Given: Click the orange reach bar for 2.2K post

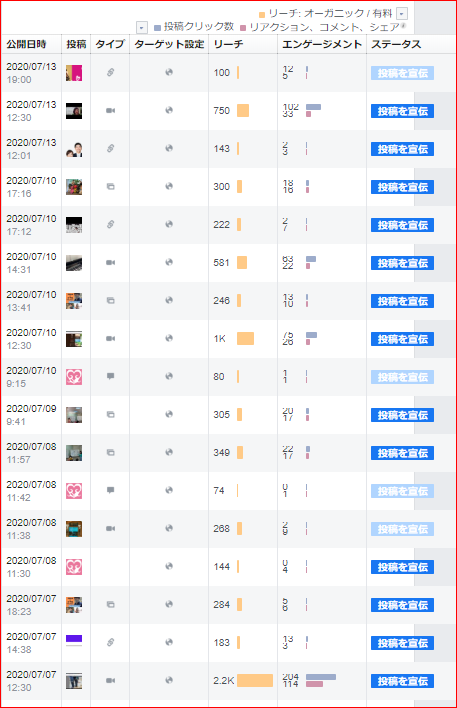Looking at the screenshot, I should [x=255, y=680].
